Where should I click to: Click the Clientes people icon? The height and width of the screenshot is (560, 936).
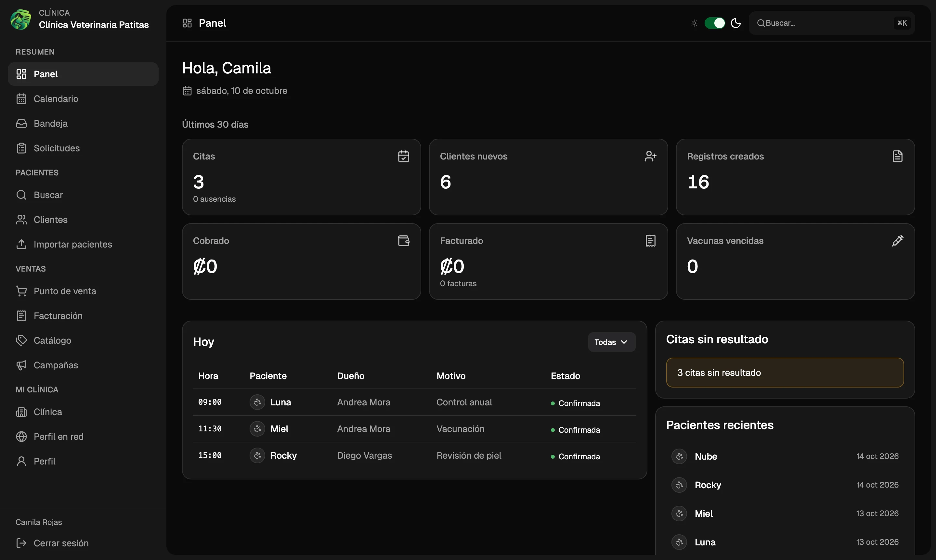(21, 220)
